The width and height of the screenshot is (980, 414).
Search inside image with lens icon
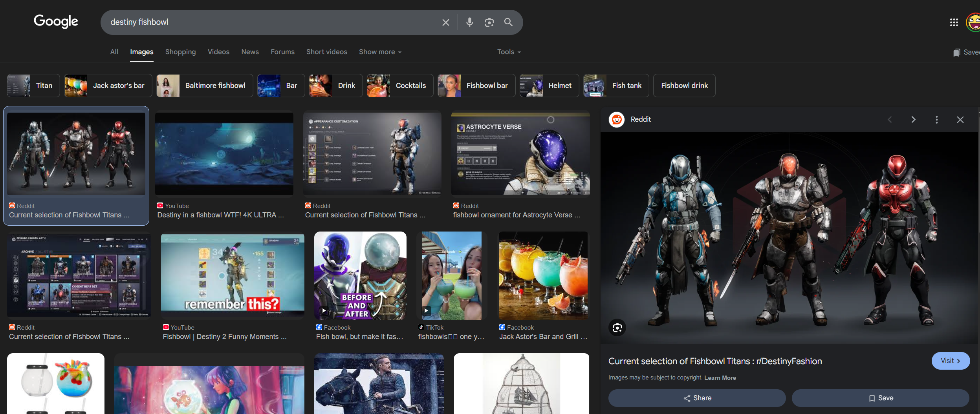(x=617, y=328)
